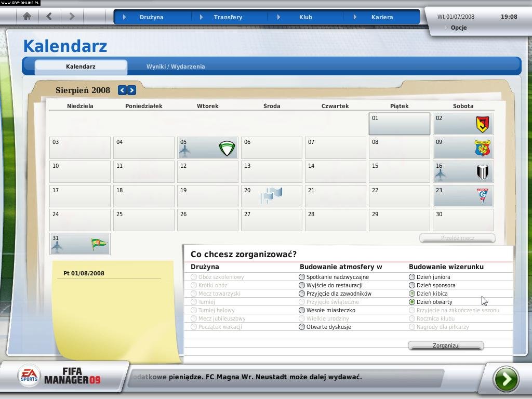Viewport: 532px width, 399px height.
Task: Select the Kalendarz tab
Action: [x=81, y=66]
